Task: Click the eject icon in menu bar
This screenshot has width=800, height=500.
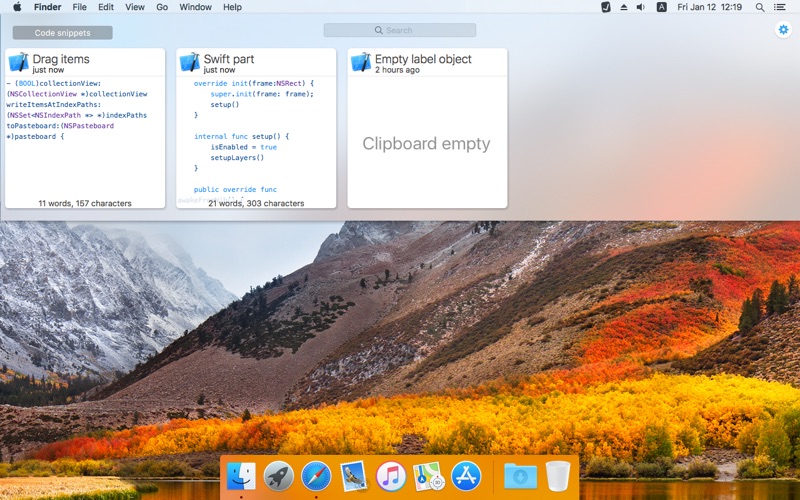Action: (623, 7)
